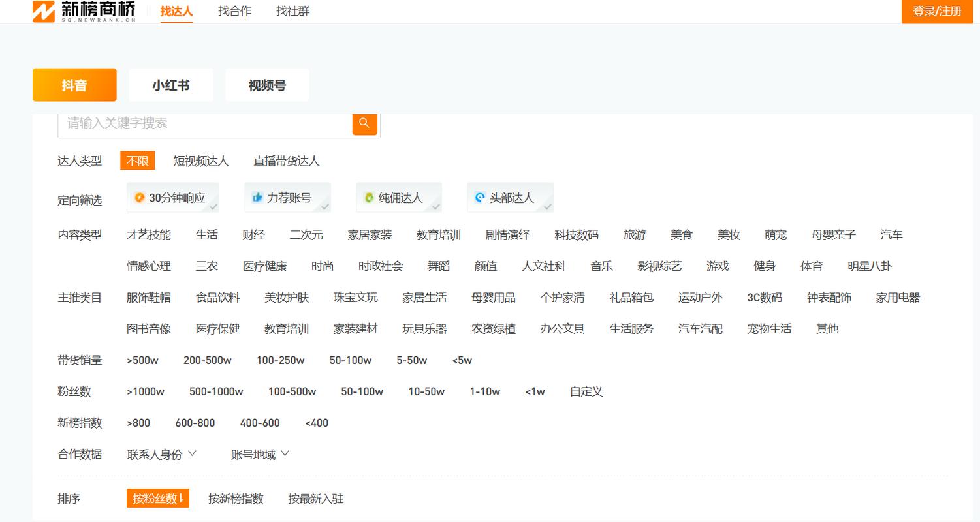Select follower count 1-10w
Viewport: 980px width, 522px height.
[485, 391]
